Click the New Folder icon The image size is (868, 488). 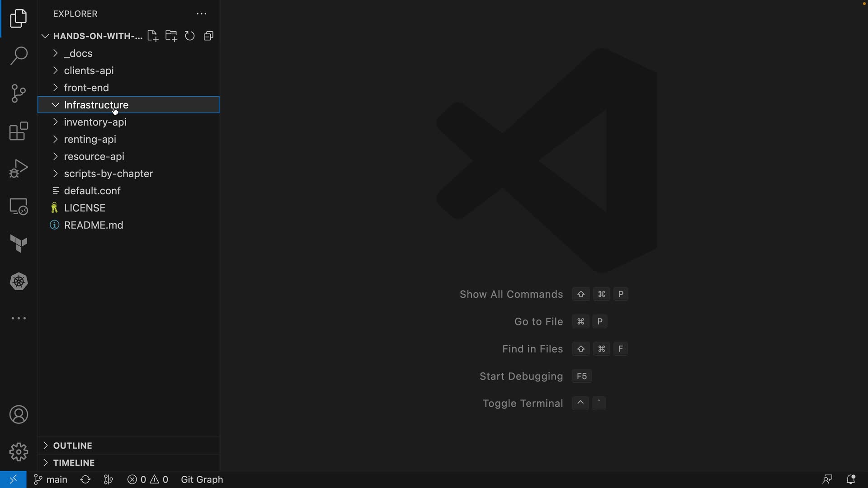[x=171, y=36]
